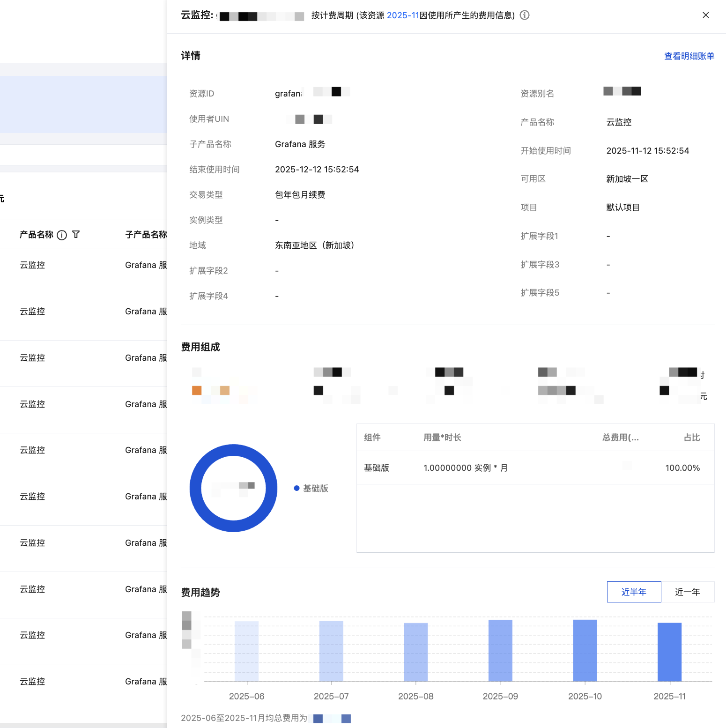Click the 100.00% share value
The width and height of the screenshot is (726, 728).
coord(682,468)
